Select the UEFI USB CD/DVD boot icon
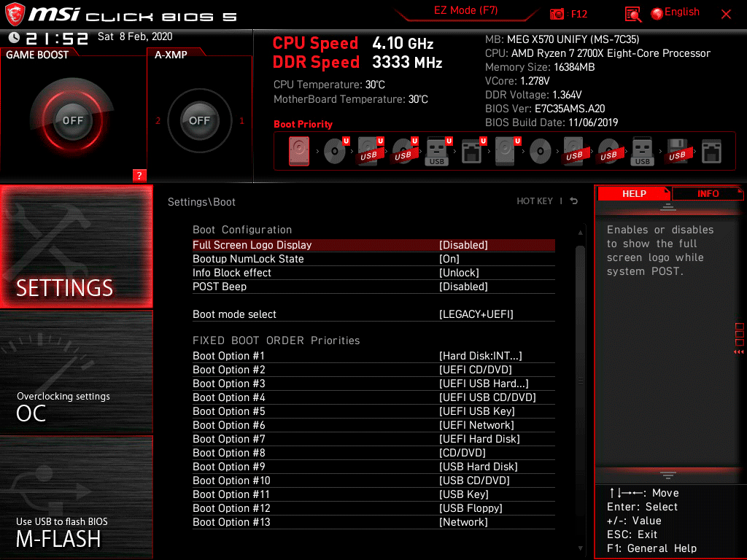 point(404,152)
